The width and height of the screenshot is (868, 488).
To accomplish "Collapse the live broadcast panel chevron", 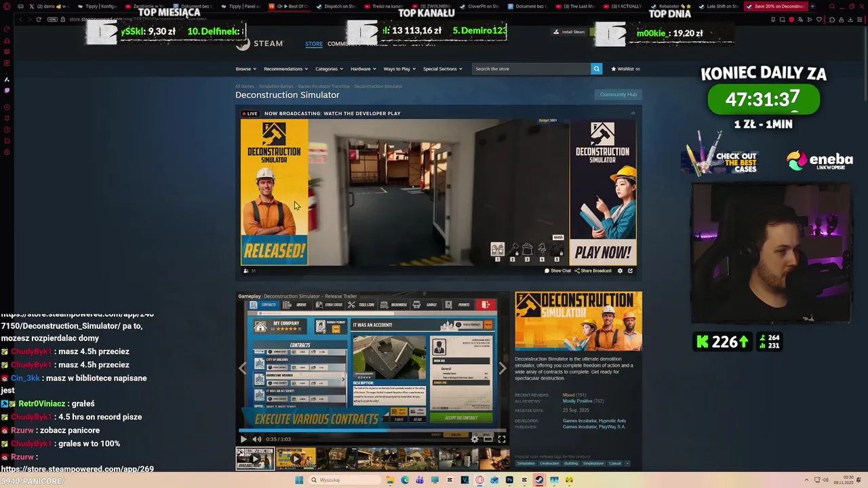I will pos(633,113).
